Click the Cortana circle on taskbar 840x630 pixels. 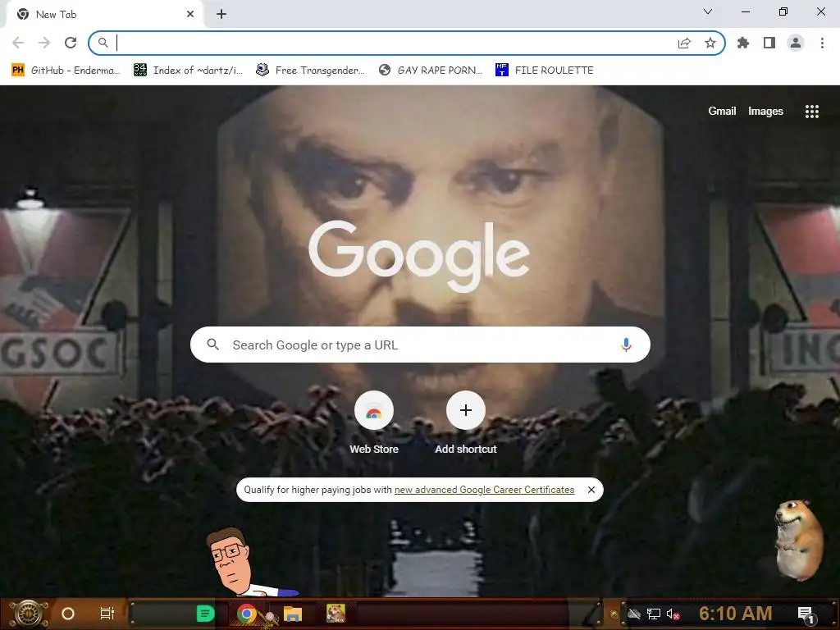[x=68, y=614]
